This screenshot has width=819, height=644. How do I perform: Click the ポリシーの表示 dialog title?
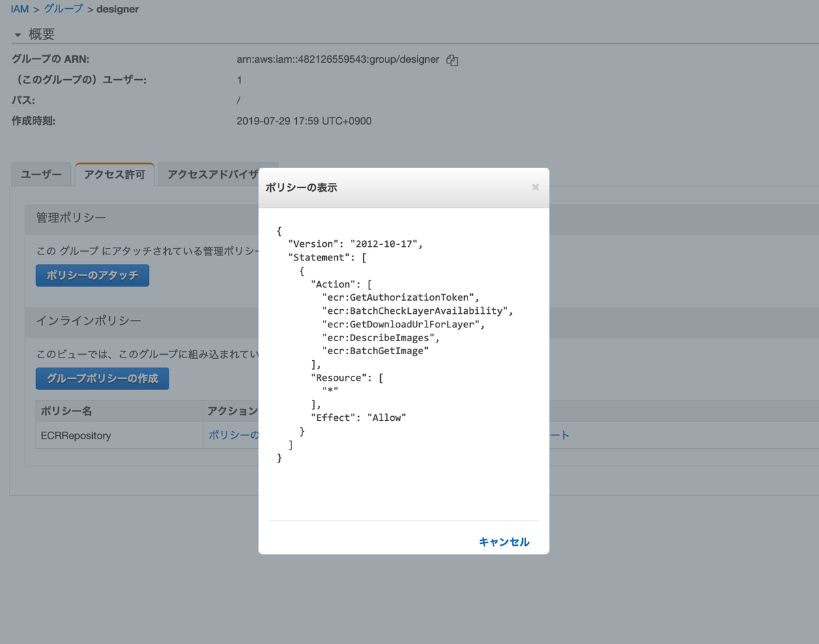click(x=301, y=187)
